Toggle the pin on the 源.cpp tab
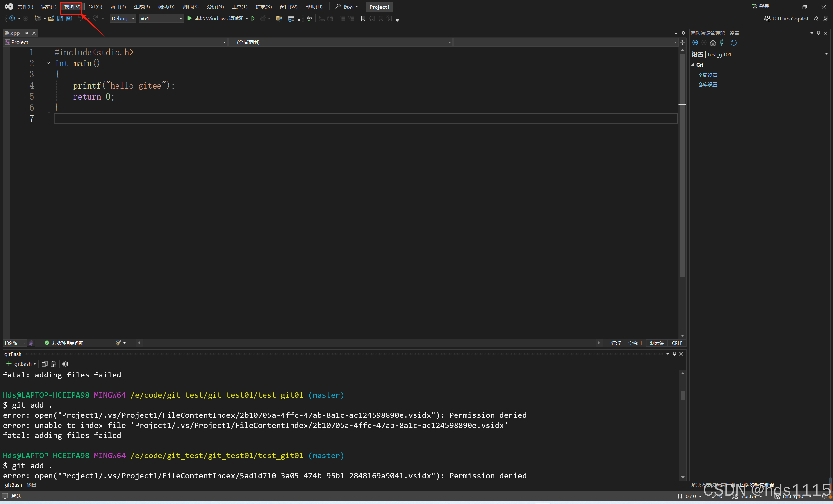 click(x=25, y=33)
